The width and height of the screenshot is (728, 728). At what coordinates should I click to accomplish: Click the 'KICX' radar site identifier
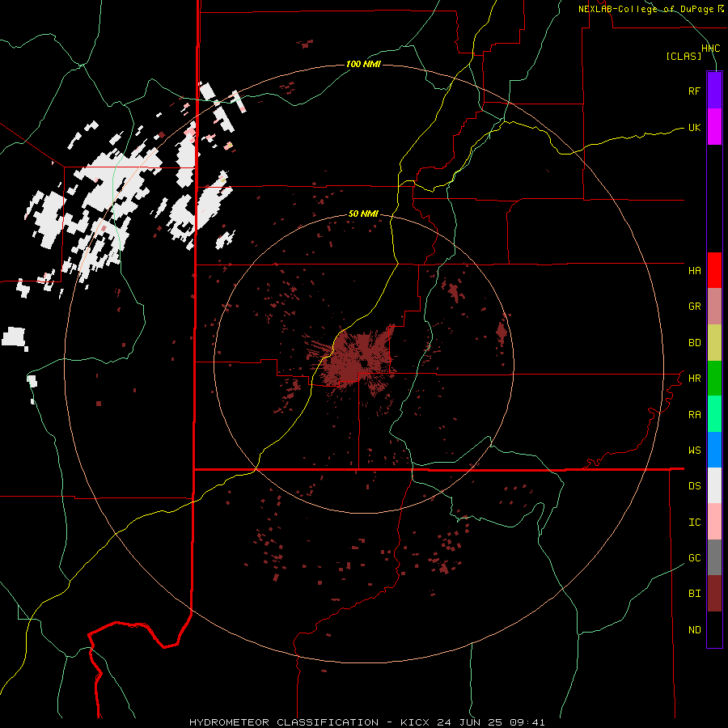click(415, 722)
